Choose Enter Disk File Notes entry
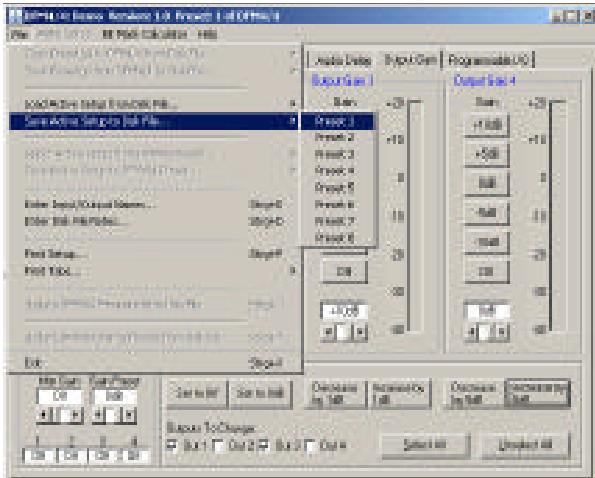 point(155,222)
